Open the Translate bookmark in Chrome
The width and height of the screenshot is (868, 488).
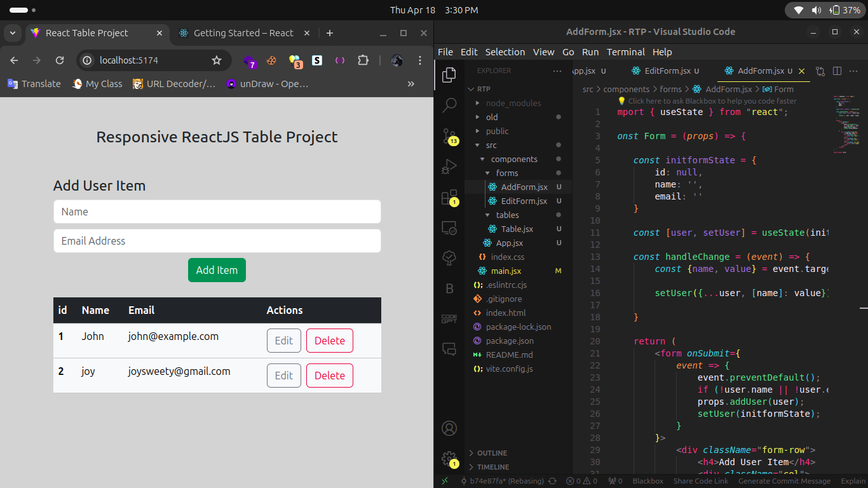click(x=34, y=84)
